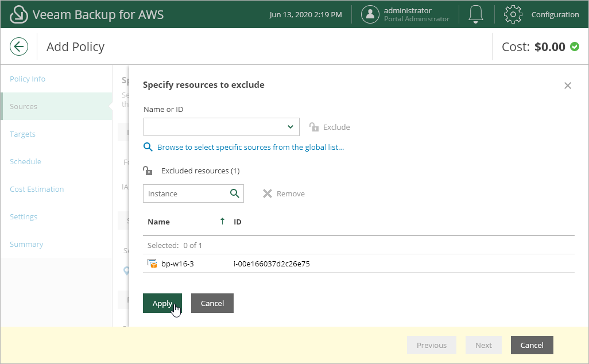589x364 pixels.
Task: Sort by the Name column header
Action: (x=158, y=222)
